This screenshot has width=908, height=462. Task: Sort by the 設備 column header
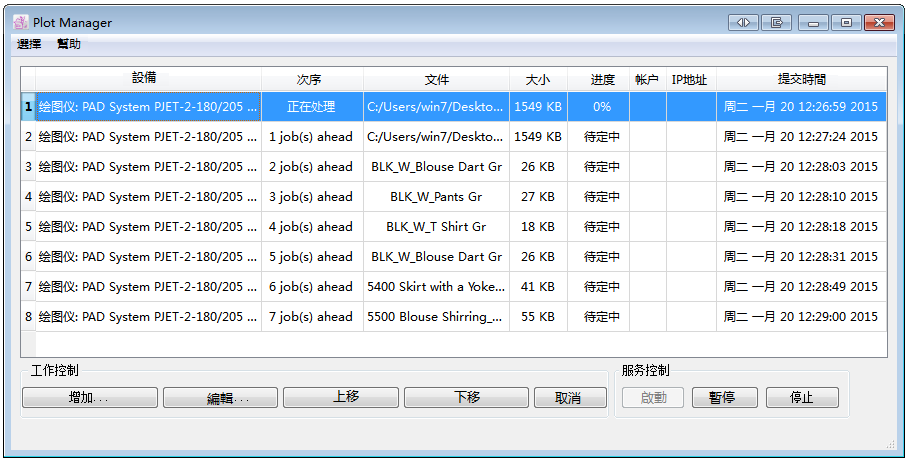coord(145,79)
